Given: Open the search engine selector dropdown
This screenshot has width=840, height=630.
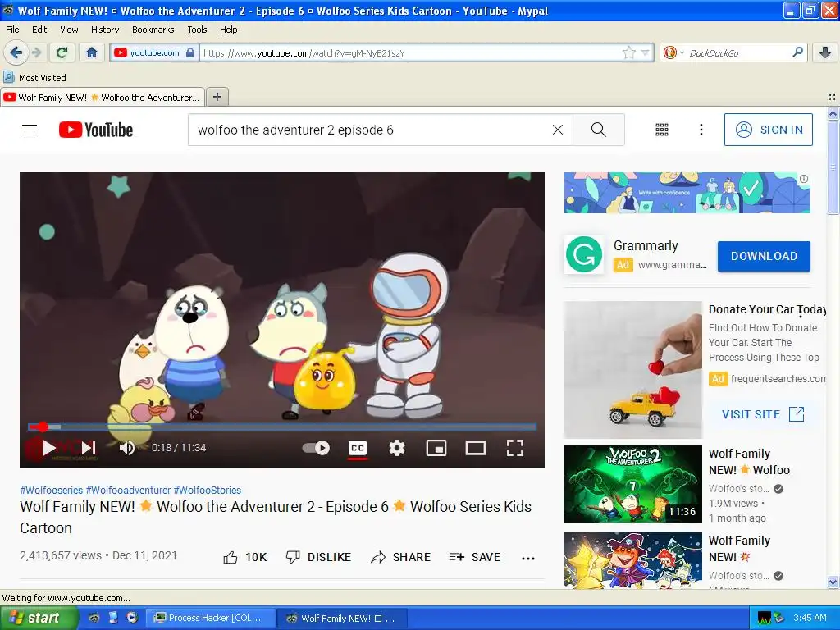Looking at the screenshot, I should pyautogui.click(x=674, y=52).
